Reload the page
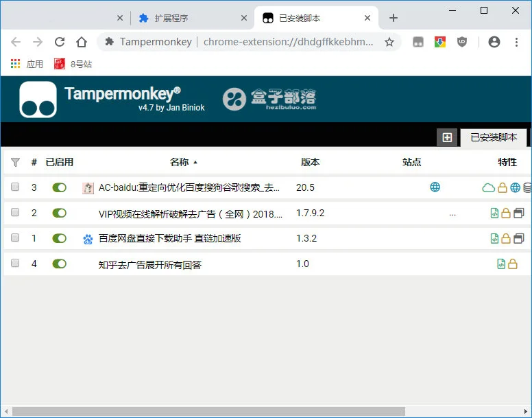This screenshot has height=418, width=532. coord(60,42)
